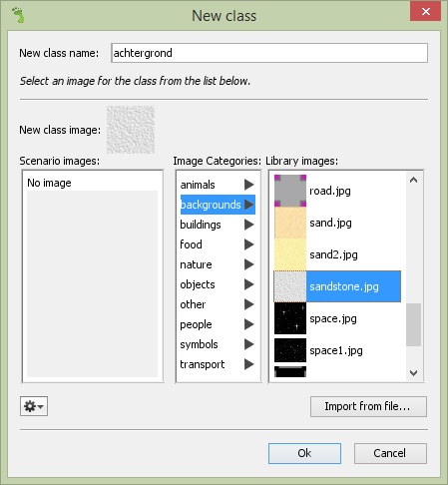Screen dimensions: 448x485
Task: Click the New class name field
Action: tap(269, 53)
